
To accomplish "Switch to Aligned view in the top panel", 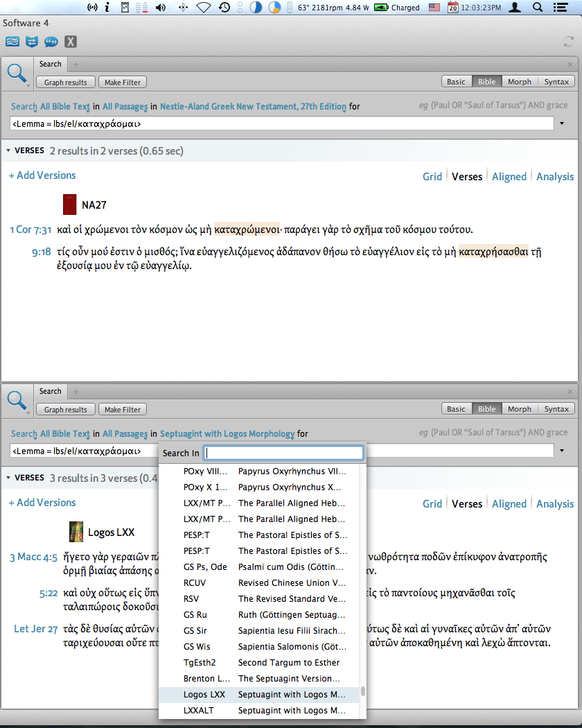I will click(509, 176).
